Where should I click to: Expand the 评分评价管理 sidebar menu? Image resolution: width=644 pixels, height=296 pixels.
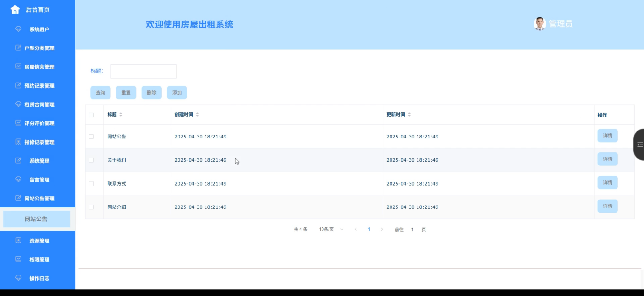(x=38, y=123)
